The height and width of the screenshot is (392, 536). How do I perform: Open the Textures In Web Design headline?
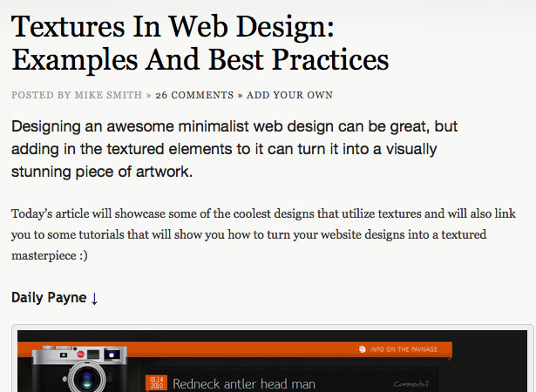pos(200,44)
